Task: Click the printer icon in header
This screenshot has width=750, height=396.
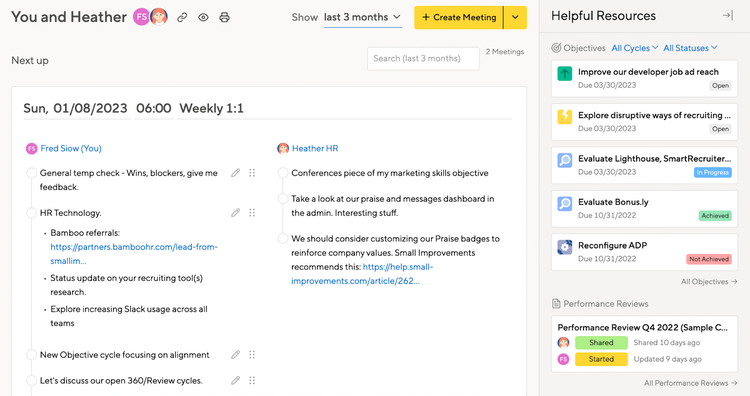Action: click(224, 18)
